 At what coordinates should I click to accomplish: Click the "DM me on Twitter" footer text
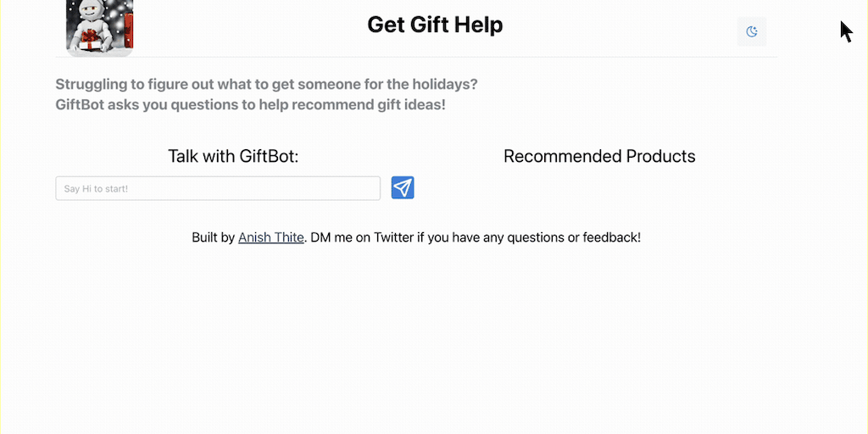click(x=363, y=237)
